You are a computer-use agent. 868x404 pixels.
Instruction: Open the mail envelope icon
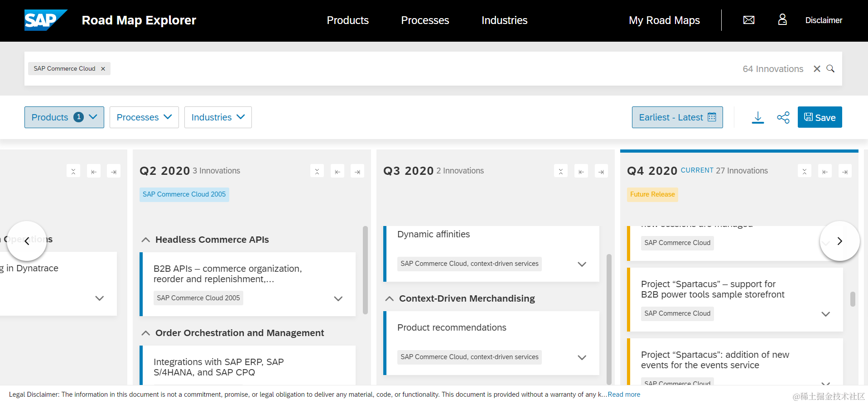coord(749,20)
